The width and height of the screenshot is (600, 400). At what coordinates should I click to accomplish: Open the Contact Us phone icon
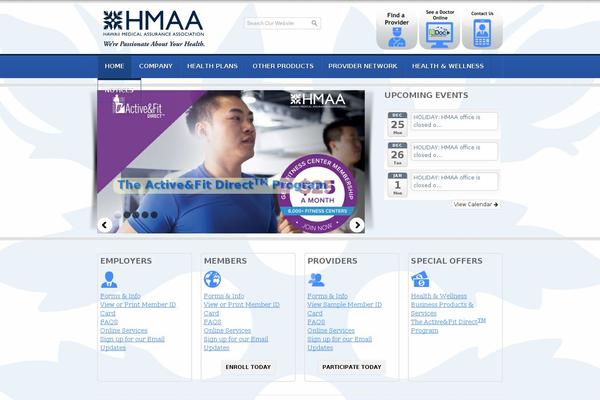coord(482,30)
